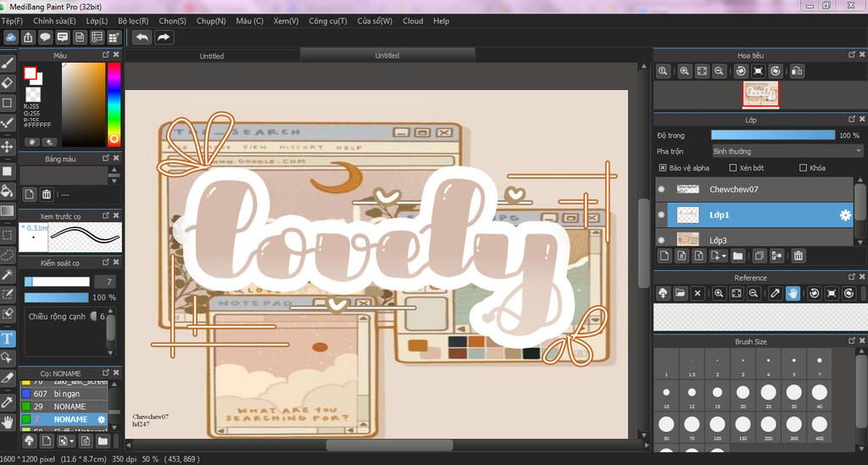Screen dimensions: 868x465
Task: Open the Bộ lọc(R) filter menu
Action: [133, 21]
